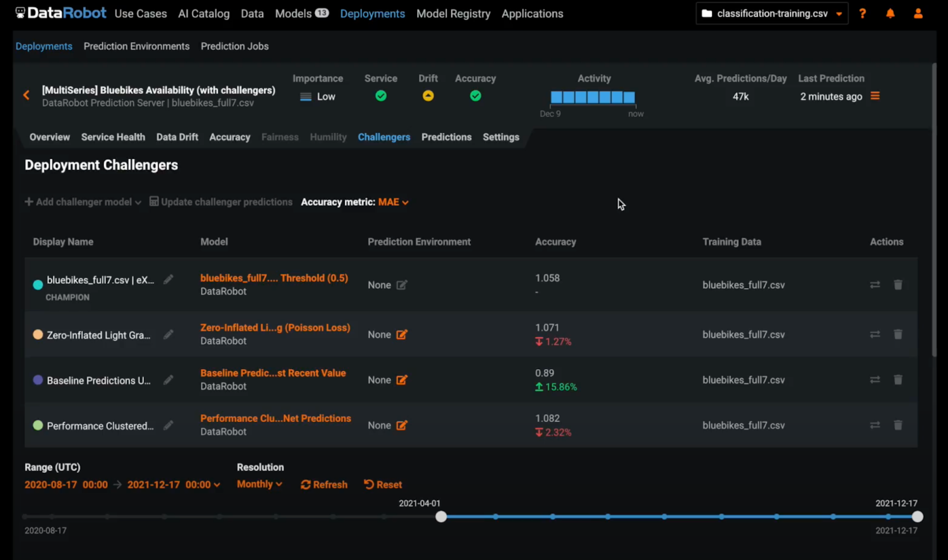The width and height of the screenshot is (948, 560).
Task: Open the Monthly resolution dropdown
Action: 260,484
